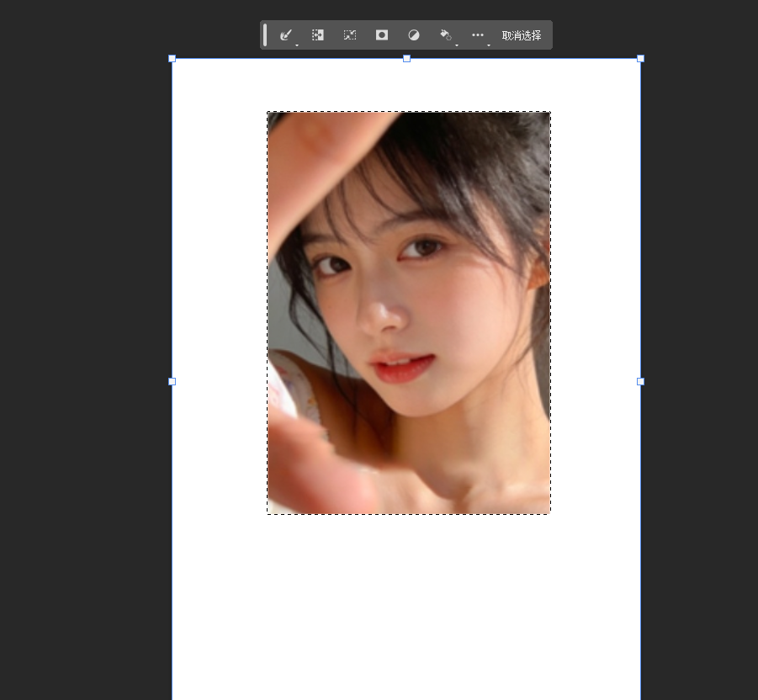Select the transform selection icon
758x700 pixels.
[x=350, y=35]
